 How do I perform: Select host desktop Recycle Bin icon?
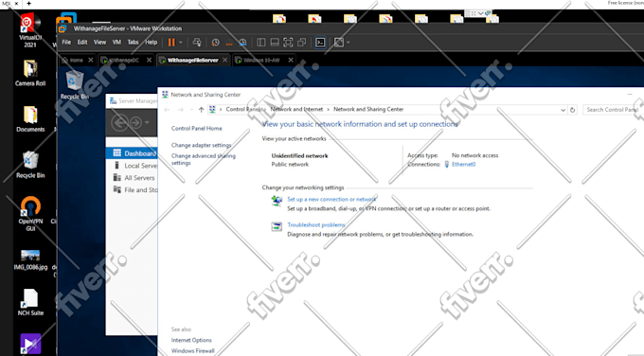[30, 165]
